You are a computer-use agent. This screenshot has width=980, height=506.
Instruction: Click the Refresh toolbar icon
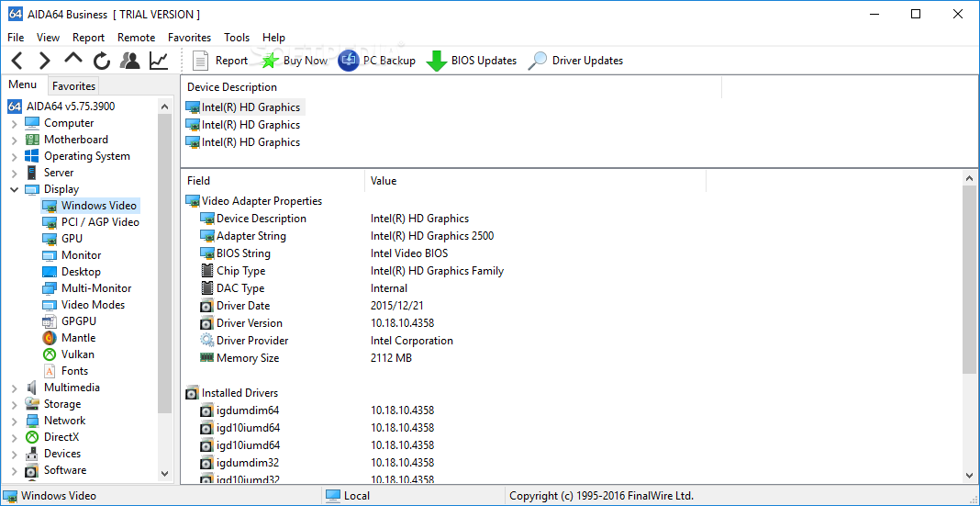(102, 61)
